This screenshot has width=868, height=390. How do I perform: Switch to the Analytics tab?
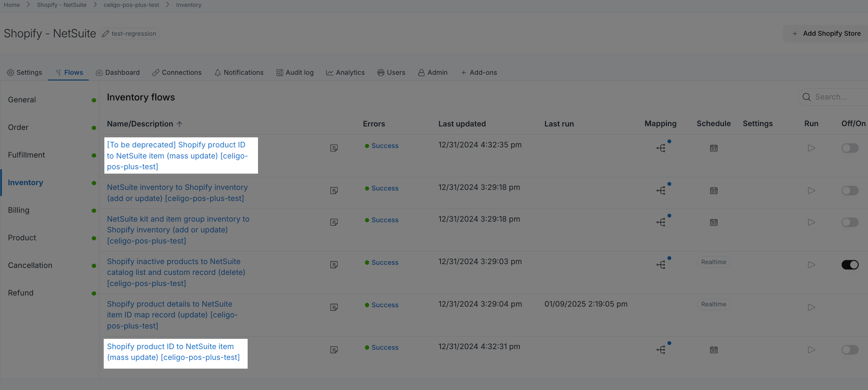(346, 73)
